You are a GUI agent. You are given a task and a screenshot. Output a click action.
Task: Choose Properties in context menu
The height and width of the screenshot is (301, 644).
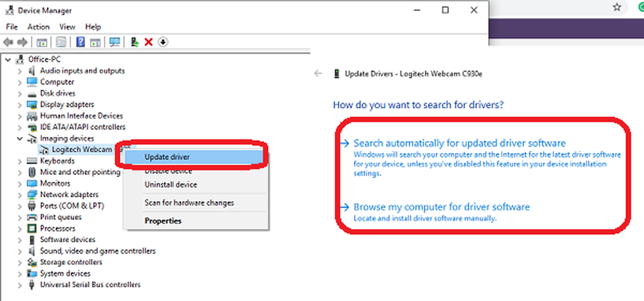click(196, 221)
